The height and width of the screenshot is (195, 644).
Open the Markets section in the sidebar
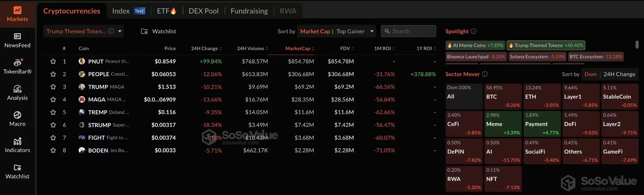click(17, 13)
